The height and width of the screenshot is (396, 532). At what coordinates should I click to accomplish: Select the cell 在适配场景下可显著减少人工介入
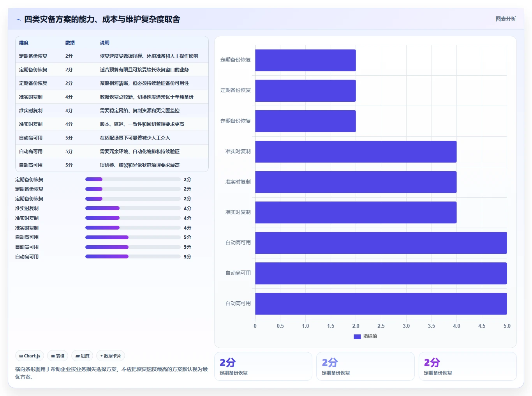pyautogui.click(x=135, y=138)
